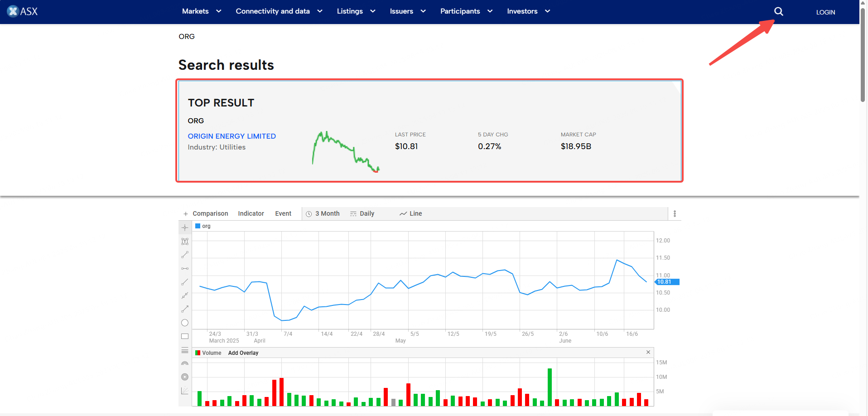Image resolution: width=868 pixels, height=416 pixels.
Task: Open the Indicator chart option
Action: (x=251, y=213)
